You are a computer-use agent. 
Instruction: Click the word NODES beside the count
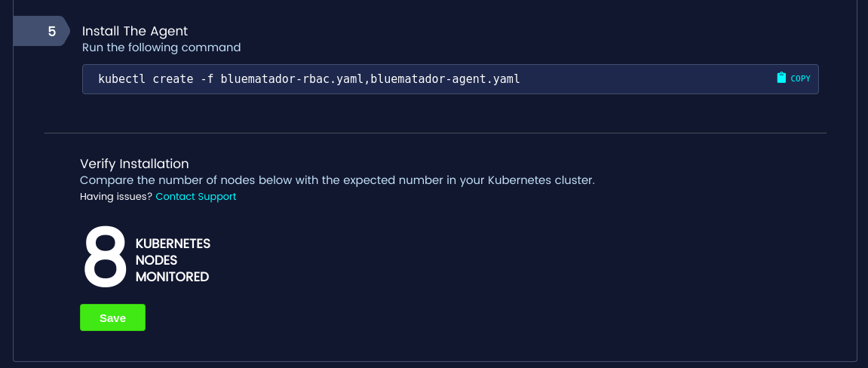coord(156,260)
